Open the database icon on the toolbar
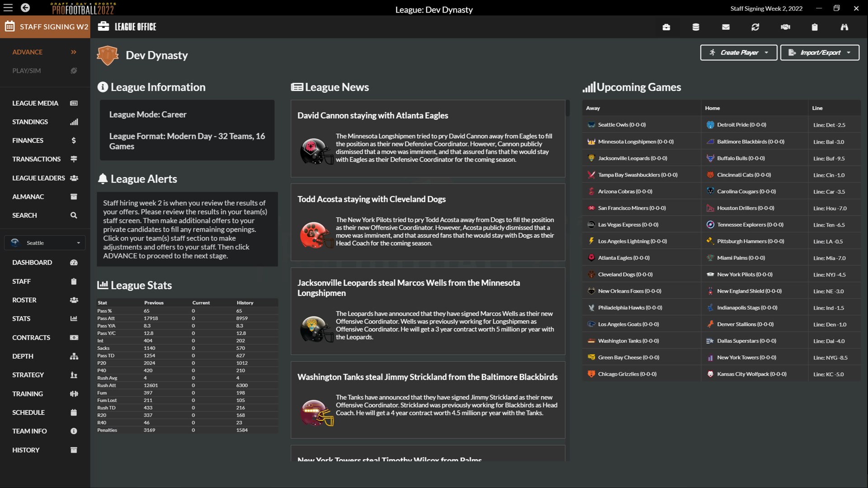Image resolution: width=868 pixels, height=488 pixels. (695, 27)
